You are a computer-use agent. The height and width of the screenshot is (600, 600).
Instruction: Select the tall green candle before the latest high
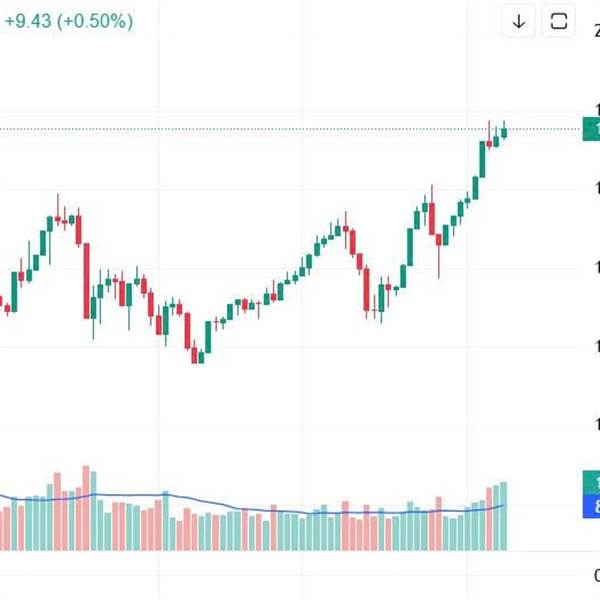[x=480, y=162]
